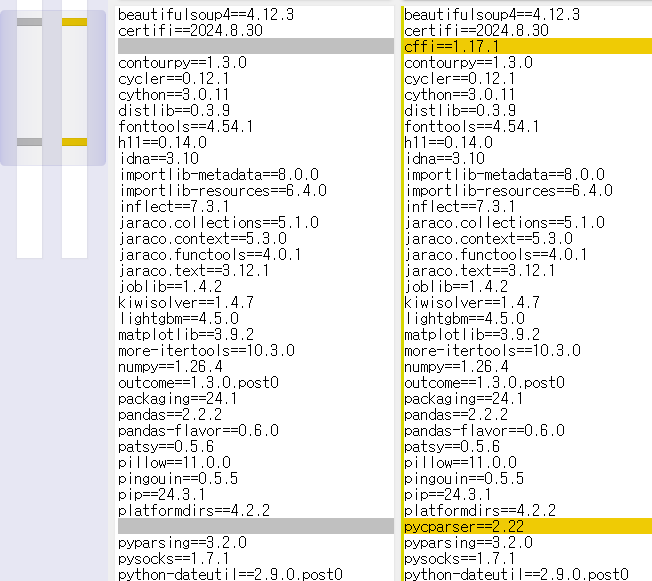
Task: Select contourpy==1.3.0 in right pane
Action: [469, 62]
